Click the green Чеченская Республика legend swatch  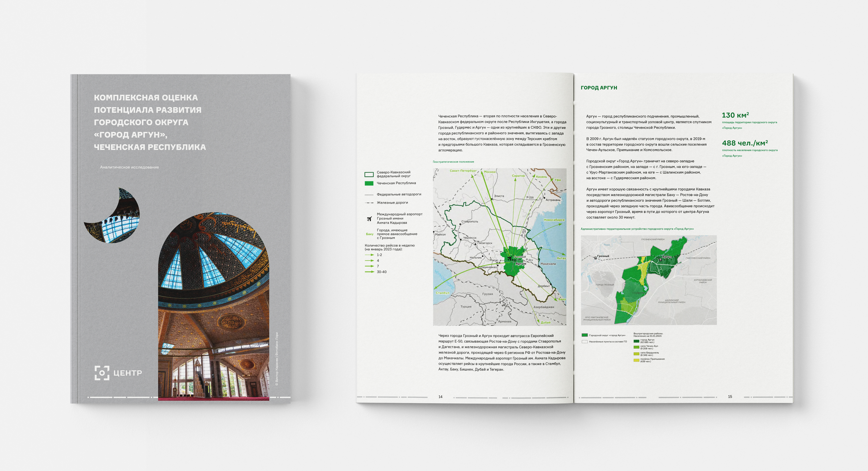[369, 183]
